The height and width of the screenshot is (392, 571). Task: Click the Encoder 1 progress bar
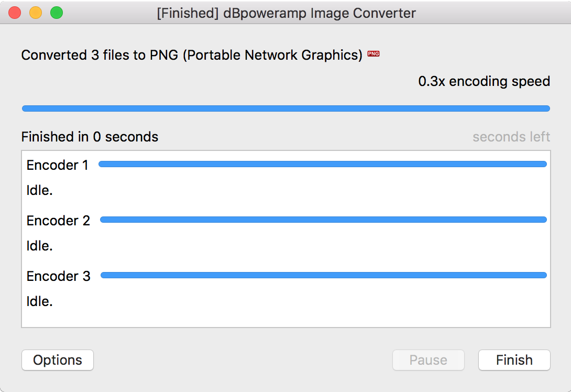[x=323, y=164]
